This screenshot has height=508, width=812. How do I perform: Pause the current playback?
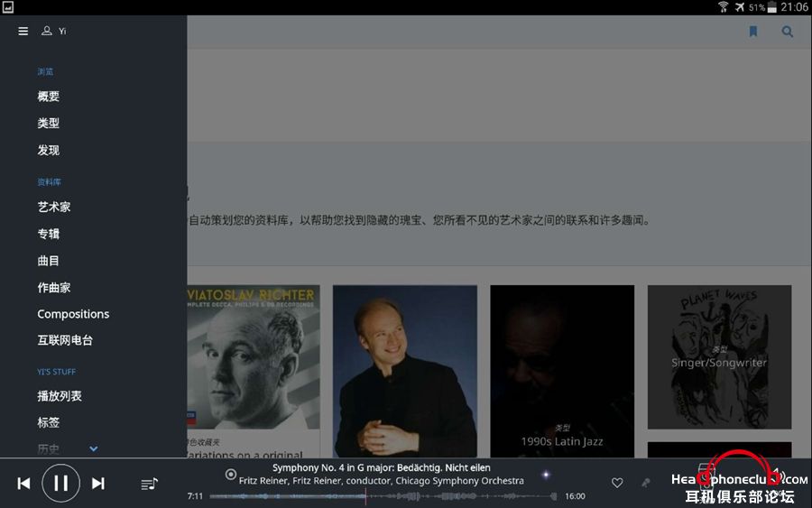click(60, 483)
